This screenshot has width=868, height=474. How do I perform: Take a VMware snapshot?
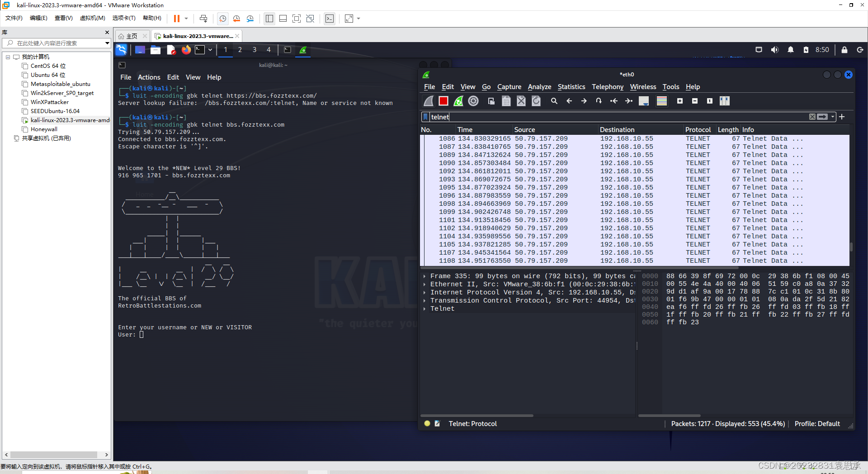point(222,19)
